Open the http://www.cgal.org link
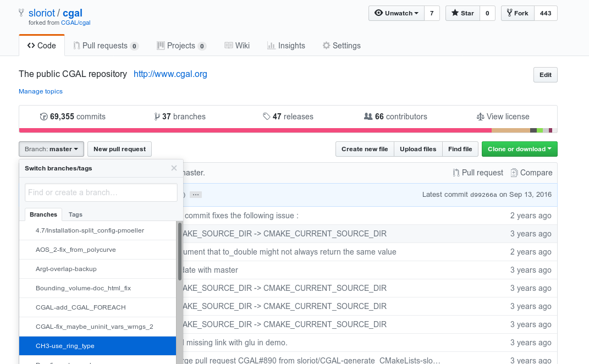The width and height of the screenshot is (589, 364). [170, 74]
